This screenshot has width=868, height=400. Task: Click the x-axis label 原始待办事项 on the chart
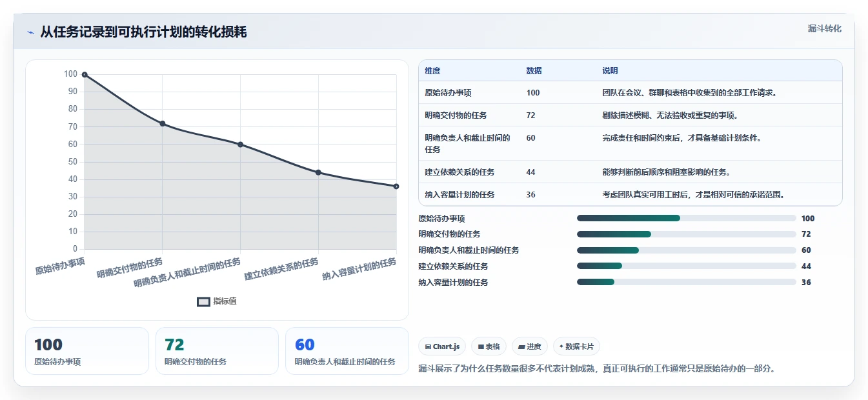60,266
